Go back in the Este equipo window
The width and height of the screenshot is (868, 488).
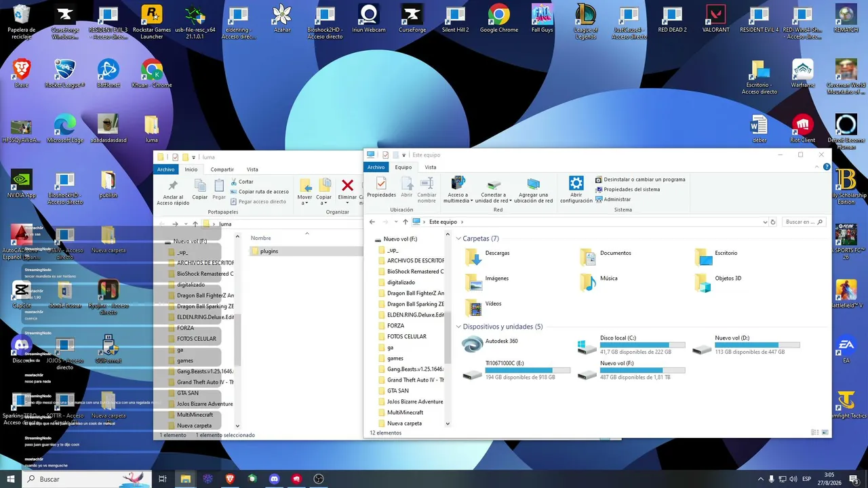click(x=372, y=222)
